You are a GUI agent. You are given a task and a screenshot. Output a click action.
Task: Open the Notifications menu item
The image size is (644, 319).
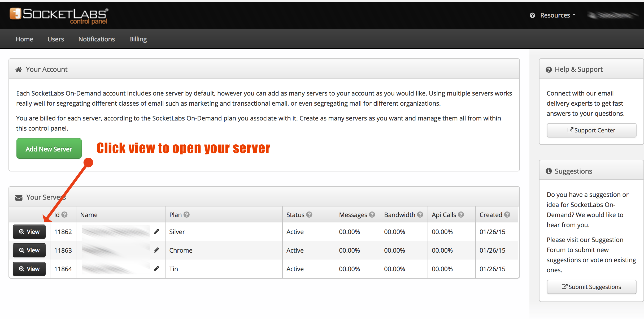point(97,39)
